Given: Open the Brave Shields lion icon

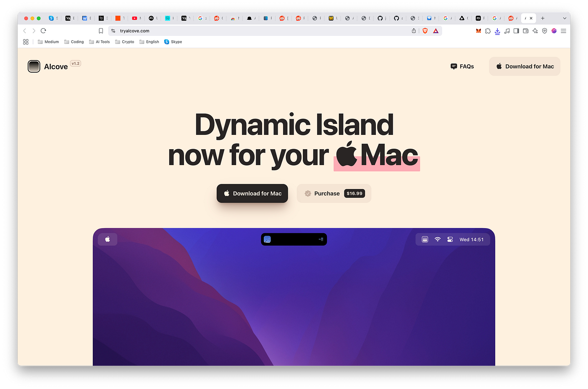Looking at the screenshot, I should point(425,31).
